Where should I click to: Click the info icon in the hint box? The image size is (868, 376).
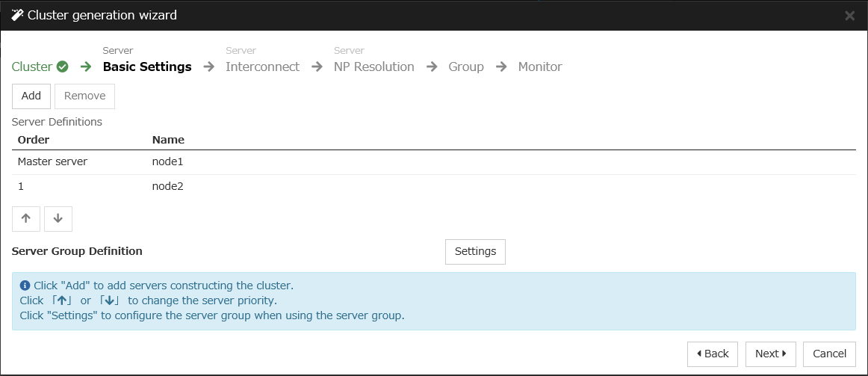click(x=25, y=286)
